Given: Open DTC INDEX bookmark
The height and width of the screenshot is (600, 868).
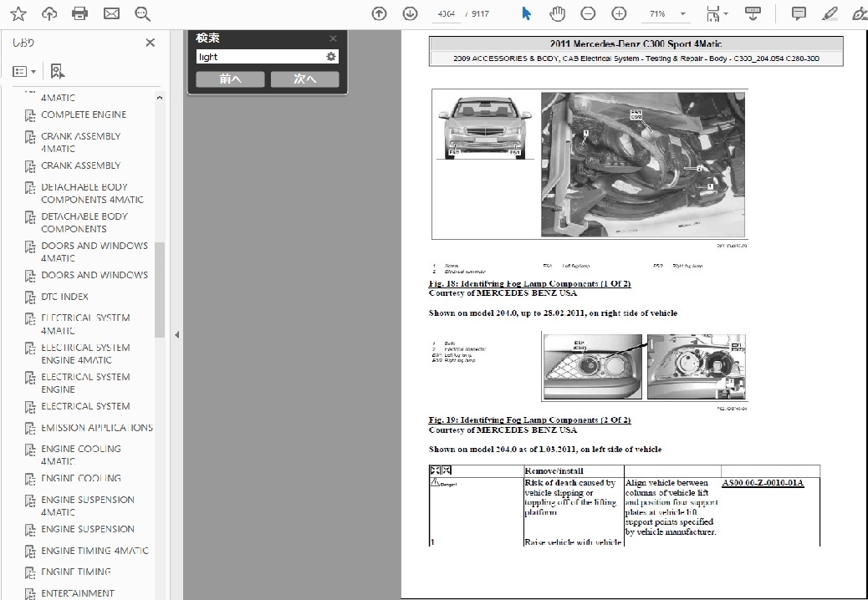Looking at the screenshot, I should click(64, 297).
